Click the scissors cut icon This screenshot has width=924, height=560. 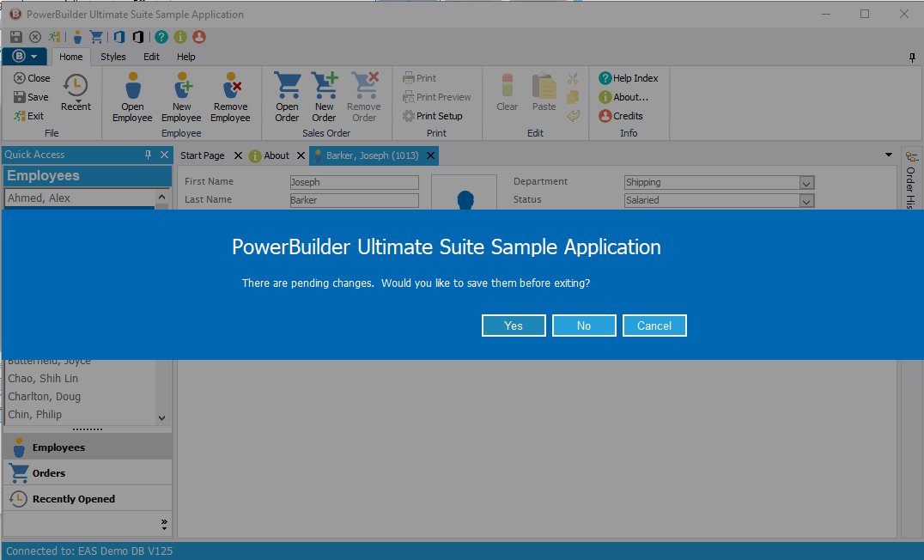573,78
